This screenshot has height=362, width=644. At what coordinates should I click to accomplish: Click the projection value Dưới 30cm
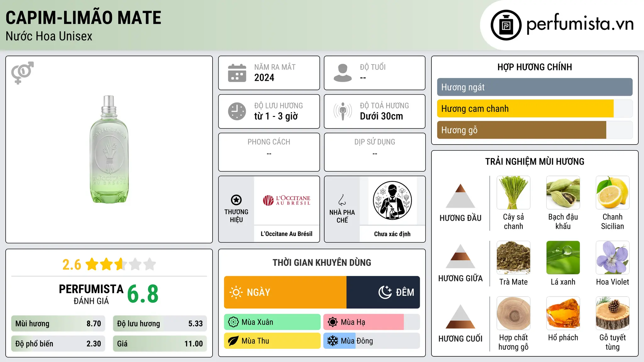[381, 116]
